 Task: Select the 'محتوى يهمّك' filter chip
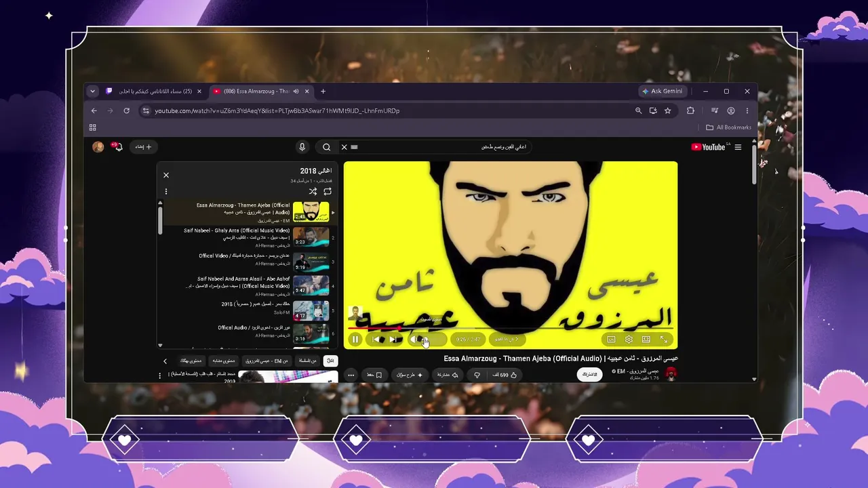191,361
